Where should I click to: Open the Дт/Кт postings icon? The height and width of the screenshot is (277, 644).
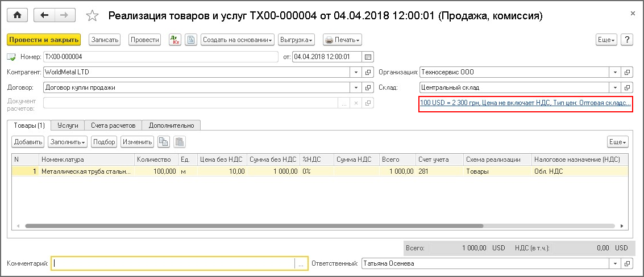pyautogui.click(x=175, y=40)
